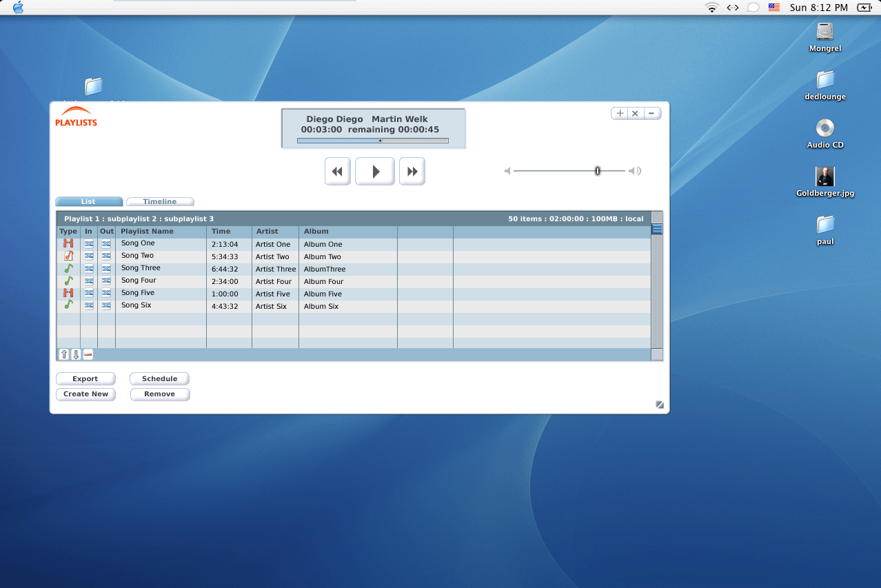Screen dimensions: 881x588
Task: Click the playlist breadcrumb path text
Action: coord(139,219)
